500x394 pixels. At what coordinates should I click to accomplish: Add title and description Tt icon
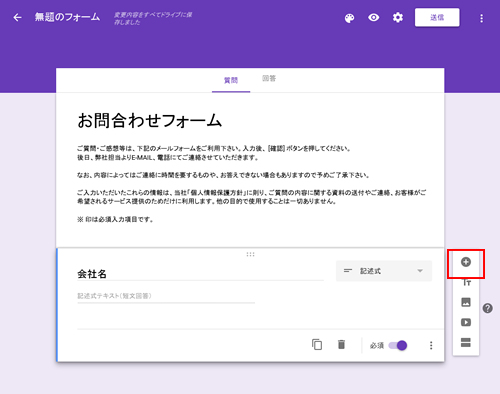click(466, 283)
